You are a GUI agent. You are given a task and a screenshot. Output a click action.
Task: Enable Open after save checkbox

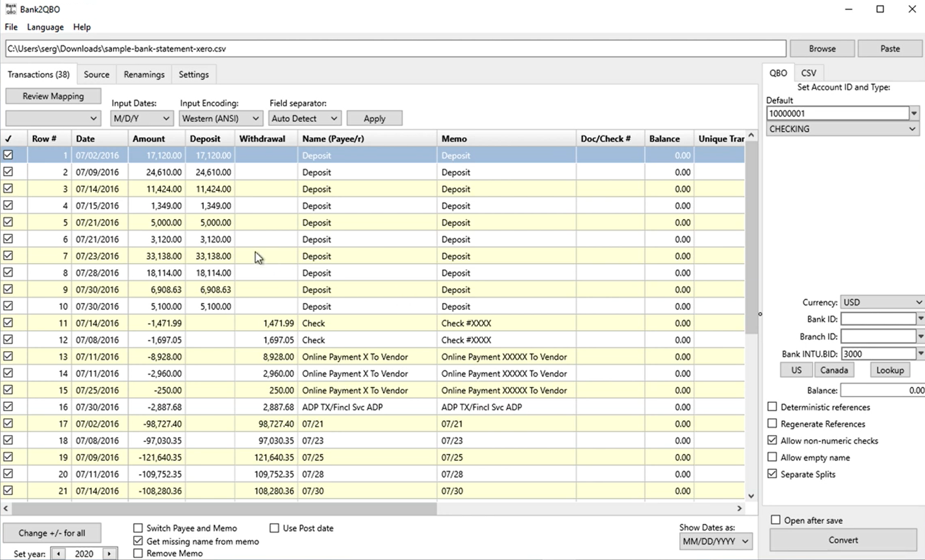[x=775, y=520]
